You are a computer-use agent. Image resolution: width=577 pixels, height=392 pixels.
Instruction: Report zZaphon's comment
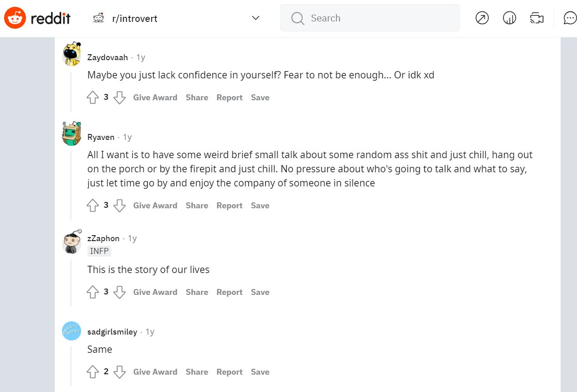tap(229, 292)
